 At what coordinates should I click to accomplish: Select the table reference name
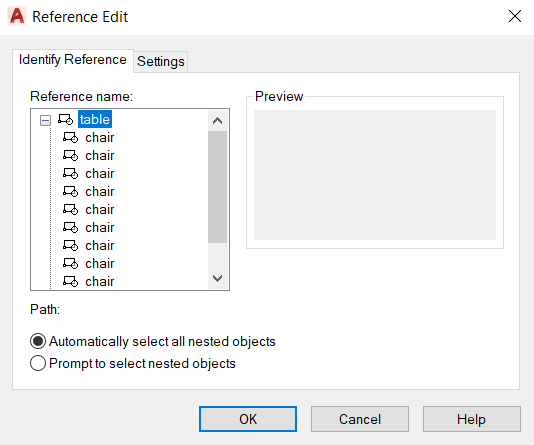point(95,120)
